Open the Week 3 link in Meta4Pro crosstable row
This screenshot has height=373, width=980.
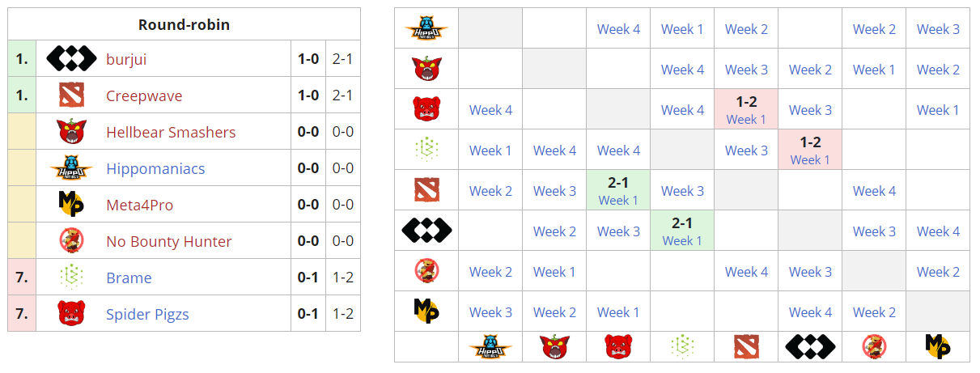[x=490, y=312]
